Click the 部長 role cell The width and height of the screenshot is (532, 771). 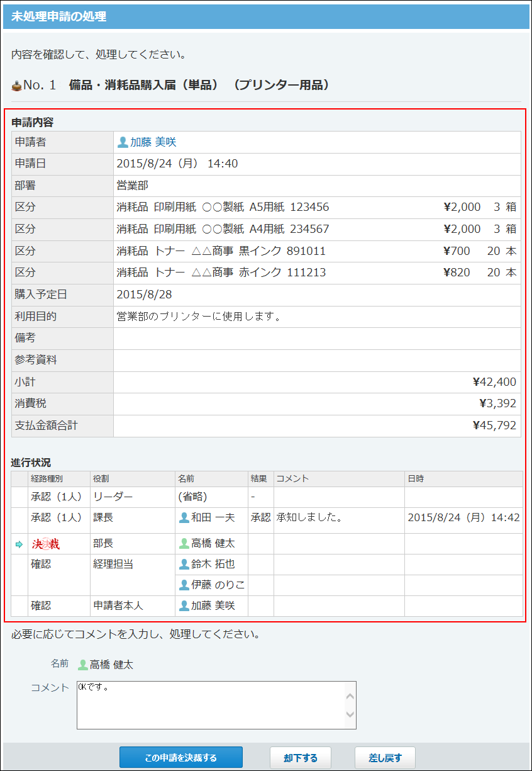tap(133, 544)
